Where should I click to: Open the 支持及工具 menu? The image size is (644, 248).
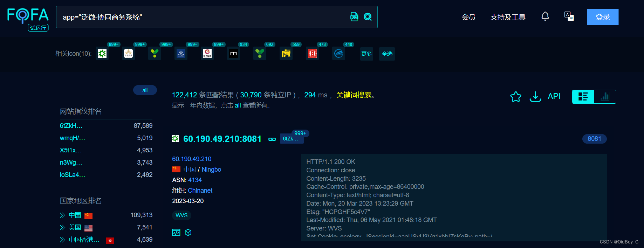(x=508, y=17)
